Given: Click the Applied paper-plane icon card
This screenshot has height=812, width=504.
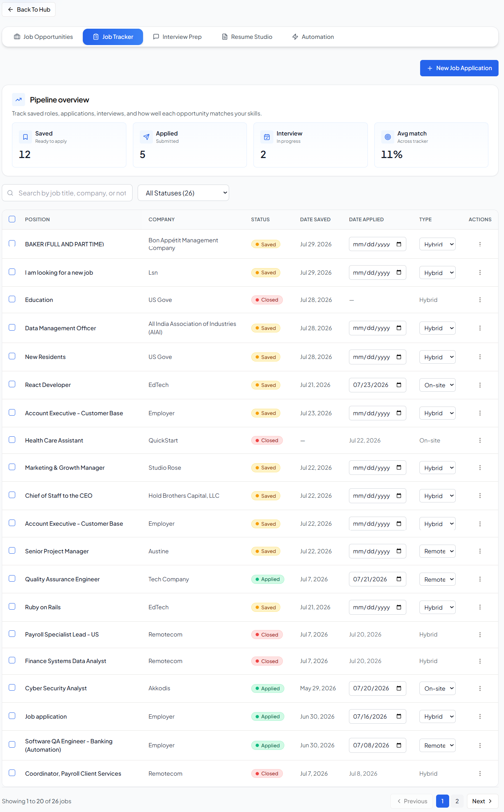Looking at the screenshot, I should click(x=146, y=137).
